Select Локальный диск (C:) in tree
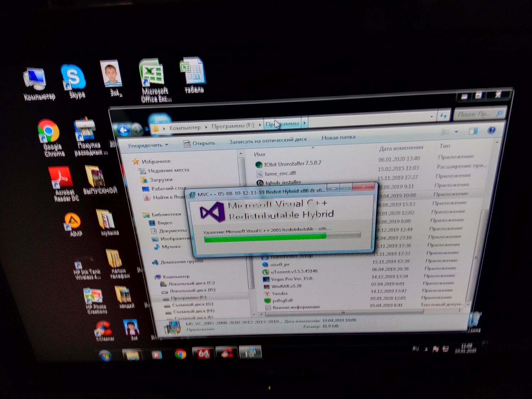The image size is (532, 399). 188,283
